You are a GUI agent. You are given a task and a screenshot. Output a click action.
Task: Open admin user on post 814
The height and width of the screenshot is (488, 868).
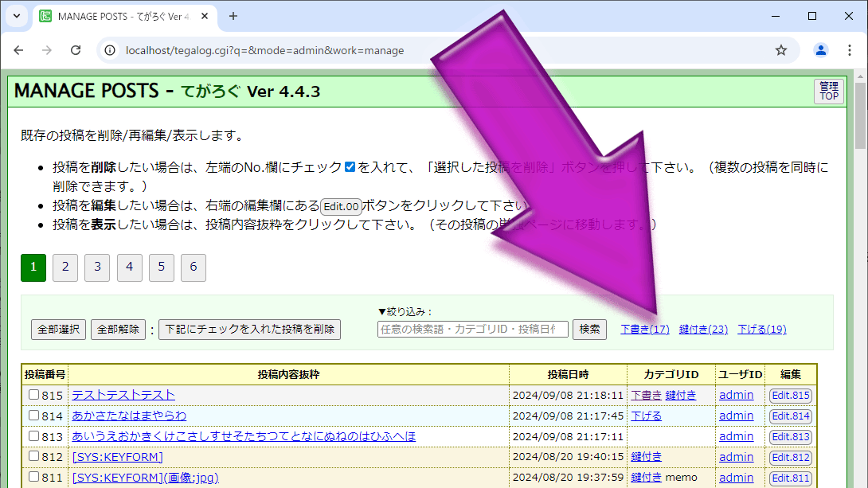737,416
